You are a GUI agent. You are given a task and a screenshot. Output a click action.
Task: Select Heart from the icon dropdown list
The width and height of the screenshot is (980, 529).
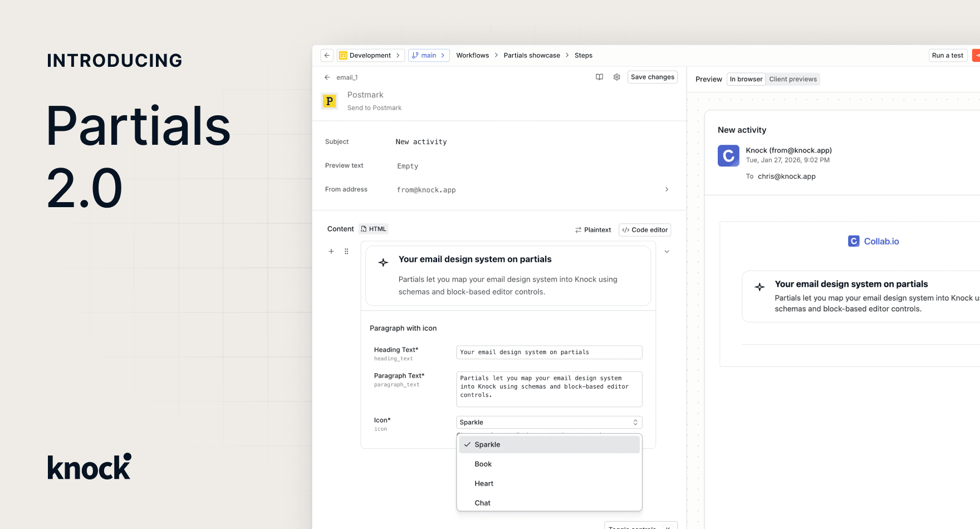pyautogui.click(x=484, y=483)
